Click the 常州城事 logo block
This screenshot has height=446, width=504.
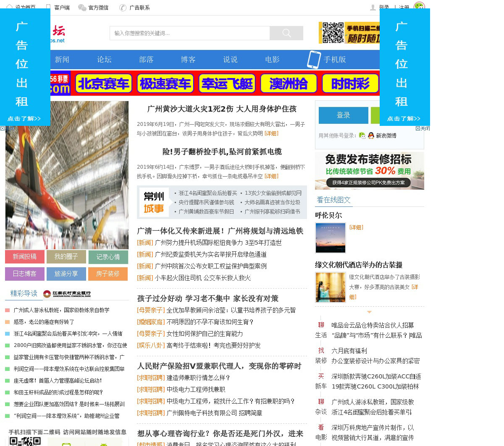pos(154,202)
